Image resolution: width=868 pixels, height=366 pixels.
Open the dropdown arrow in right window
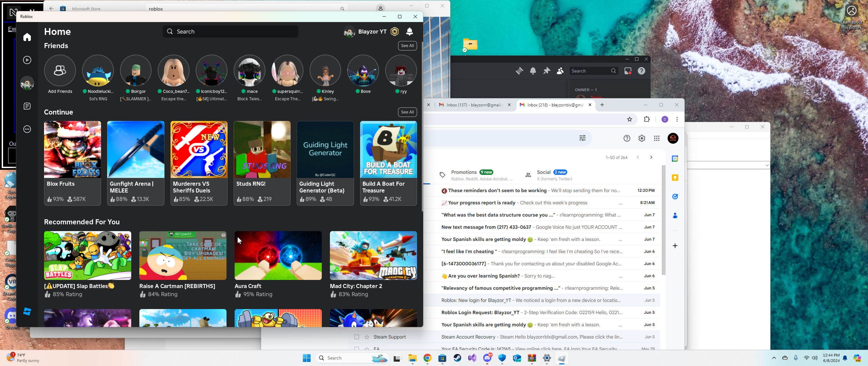click(767, 165)
